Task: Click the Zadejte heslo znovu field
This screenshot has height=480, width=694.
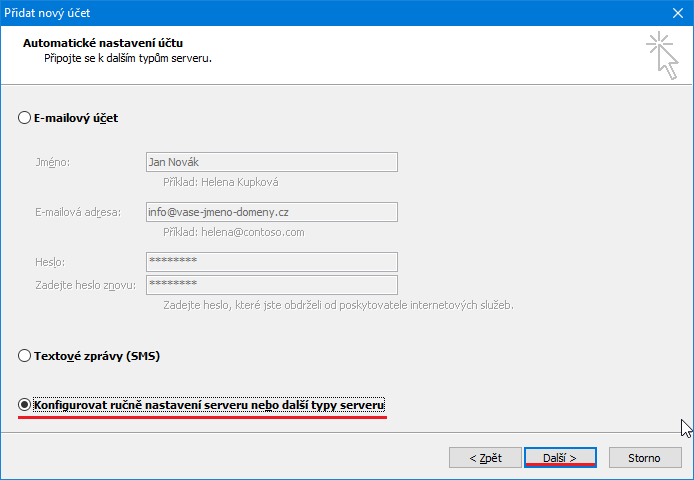Action: click(271, 284)
